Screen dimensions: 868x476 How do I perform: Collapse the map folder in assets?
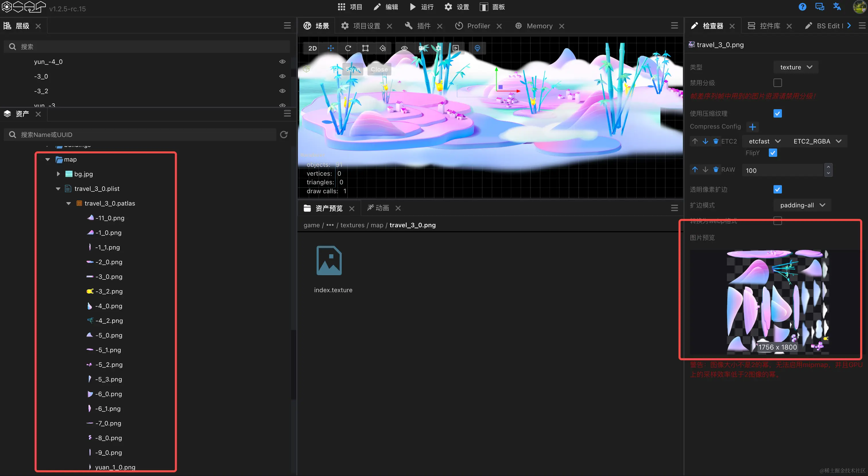(48, 159)
